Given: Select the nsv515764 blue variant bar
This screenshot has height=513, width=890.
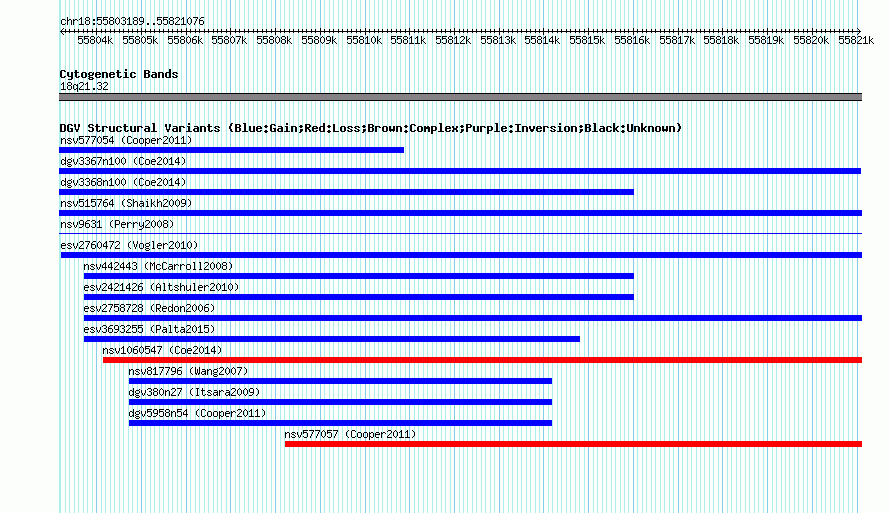Looking at the screenshot, I should coord(460,213).
